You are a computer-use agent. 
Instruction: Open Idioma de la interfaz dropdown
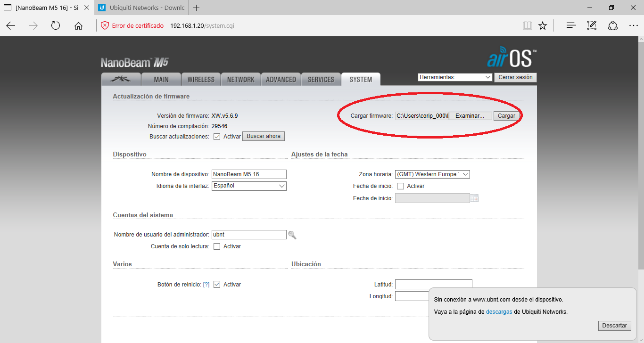249,186
